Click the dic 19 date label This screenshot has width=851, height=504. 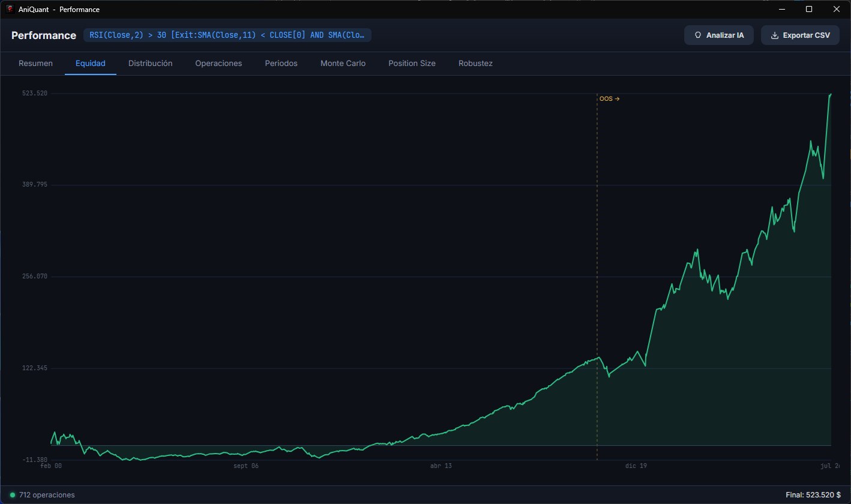click(636, 466)
